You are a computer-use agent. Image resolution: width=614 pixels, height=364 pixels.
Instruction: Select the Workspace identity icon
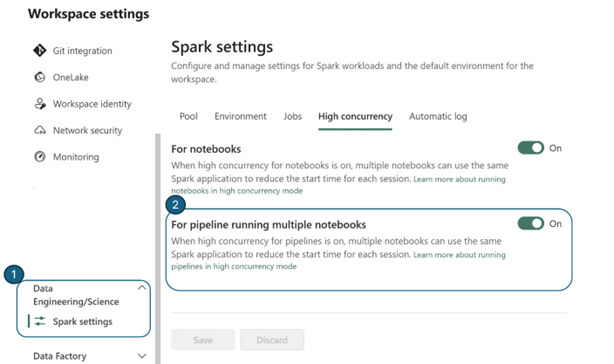(x=40, y=104)
